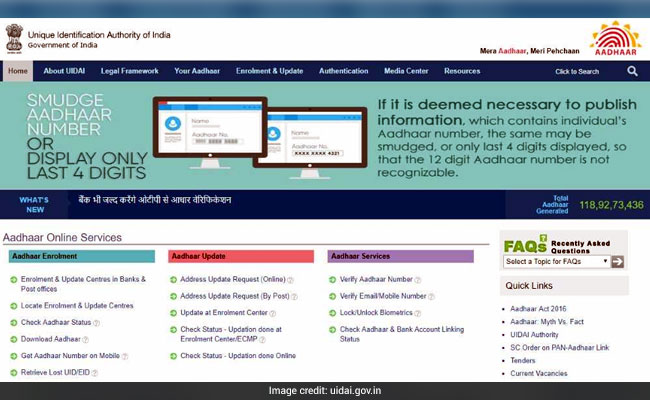The height and width of the screenshot is (400, 650).
Task: Click help icon beside Address Update Request (By Post)
Action: (x=294, y=297)
